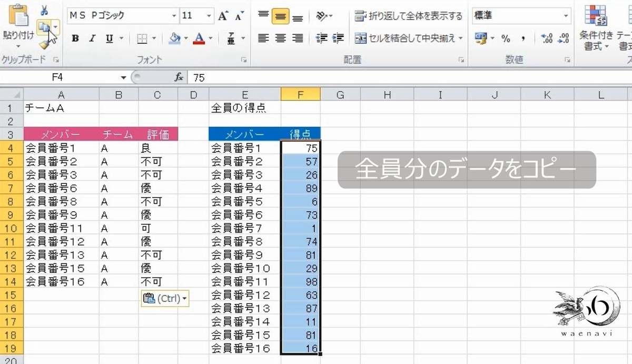Click the Decrease Font Size icon
Screen dimensions: 632x364
(239, 16)
